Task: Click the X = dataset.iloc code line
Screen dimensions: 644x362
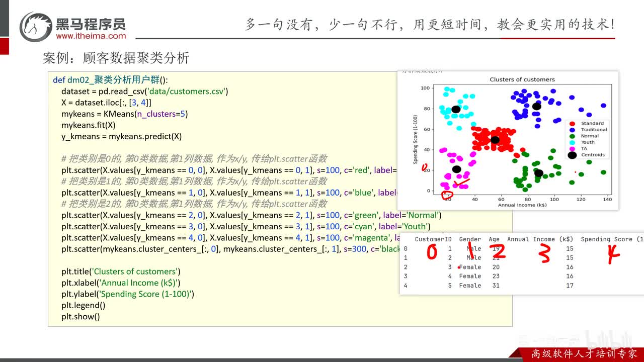Action: (x=107, y=103)
